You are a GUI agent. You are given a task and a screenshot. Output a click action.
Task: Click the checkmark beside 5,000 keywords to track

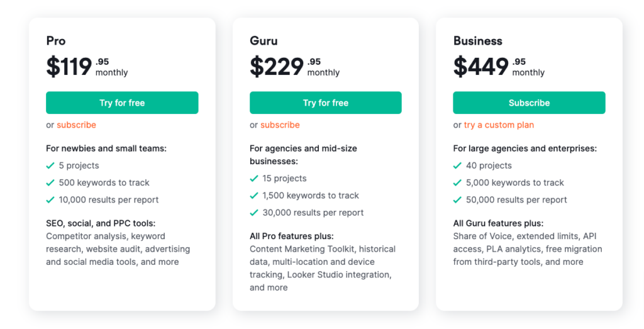457,183
